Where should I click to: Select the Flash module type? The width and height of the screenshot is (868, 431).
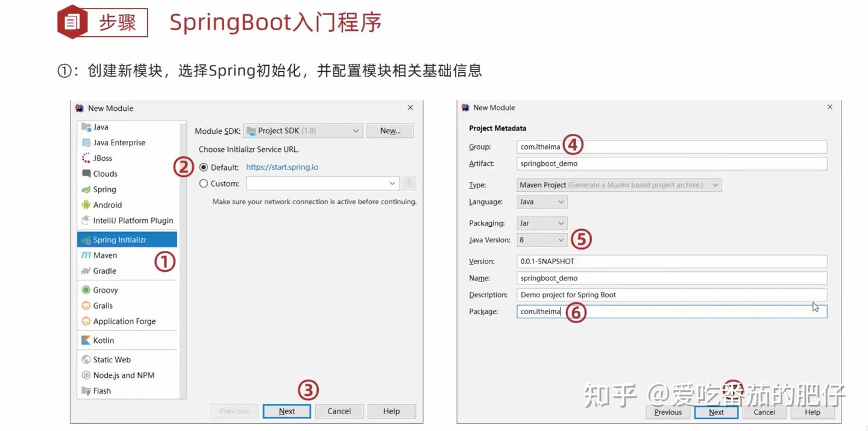[100, 390]
